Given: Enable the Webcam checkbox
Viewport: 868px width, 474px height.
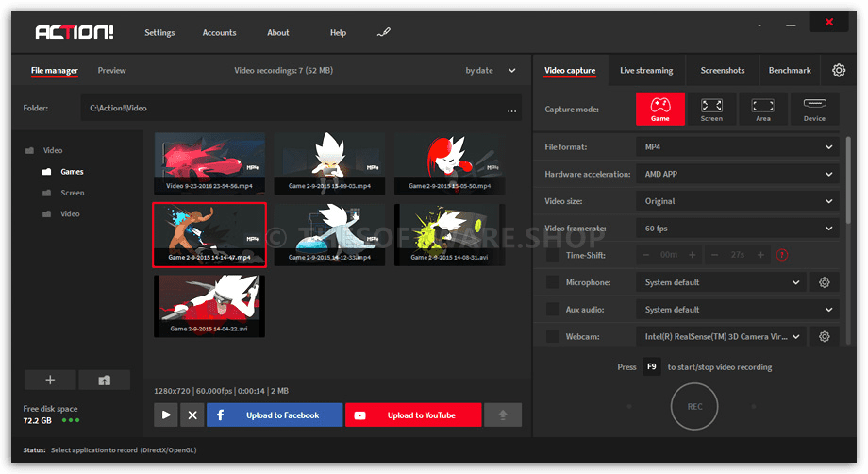Looking at the screenshot, I should pyautogui.click(x=553, y=337).
